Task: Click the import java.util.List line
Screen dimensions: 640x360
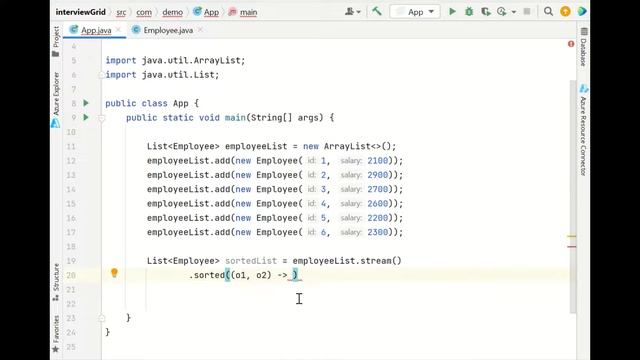Action: pos(162,75)
